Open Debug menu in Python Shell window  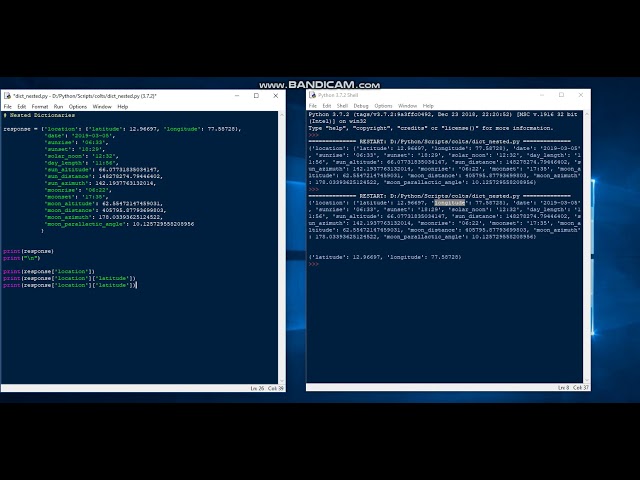pyautogui.click(x=361, y=106)
